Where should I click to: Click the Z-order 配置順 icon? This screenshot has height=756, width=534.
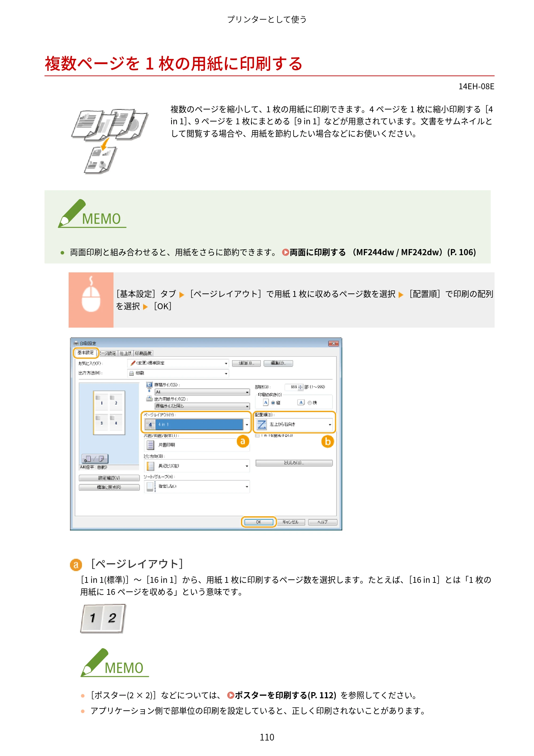coord(262,424)
